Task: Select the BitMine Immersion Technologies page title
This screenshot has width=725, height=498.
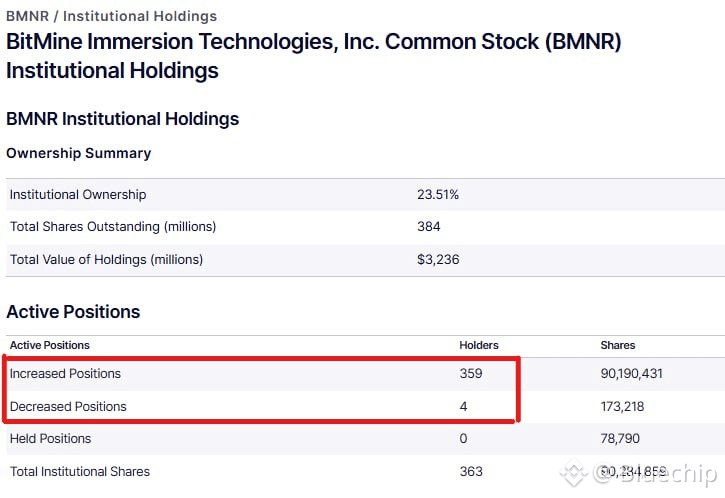Action: [x=313, y=56]
